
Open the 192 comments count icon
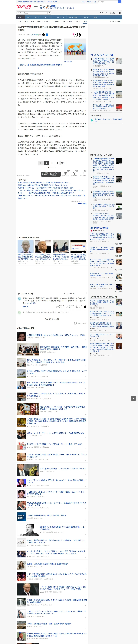(x=33, y=35)
